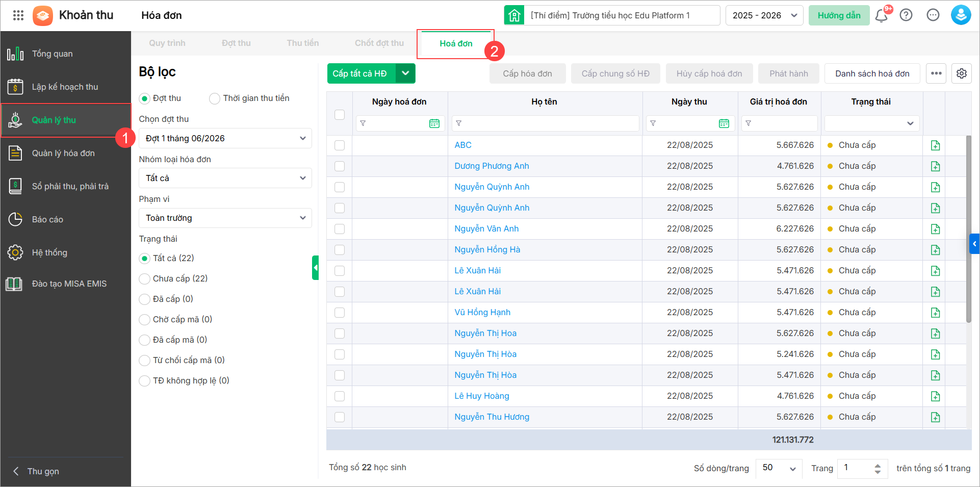The width and height of the screenshot is (980, 487).
Task: Click the table vertical scrollbar
Action: coord(969,229)
